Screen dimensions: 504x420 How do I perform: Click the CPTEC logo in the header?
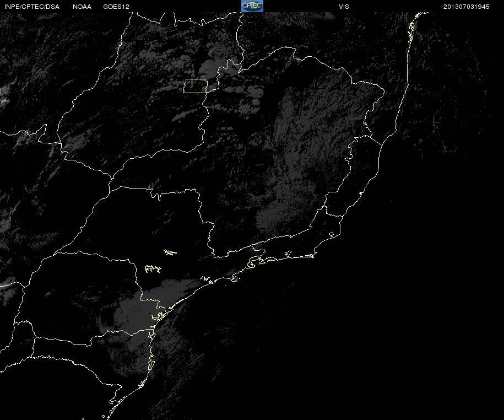(252, 6)
